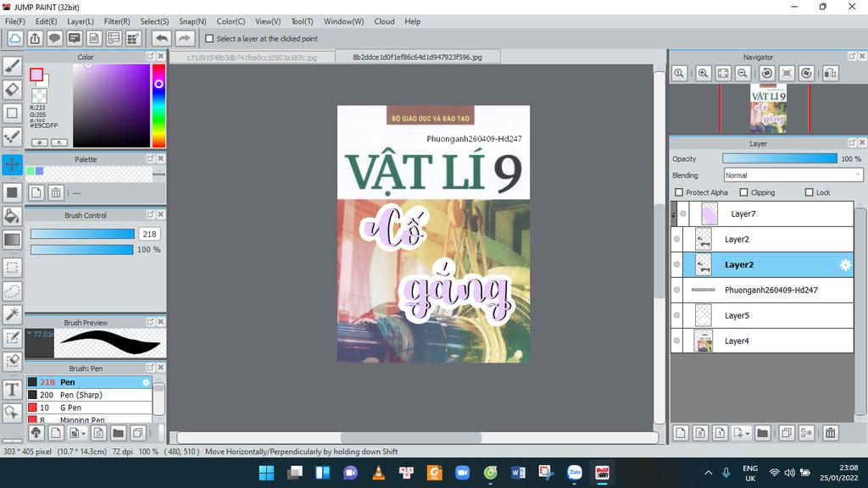Select the G Pen brush
The height and width of the screenshot is (488, 868).
pos(89,408)
